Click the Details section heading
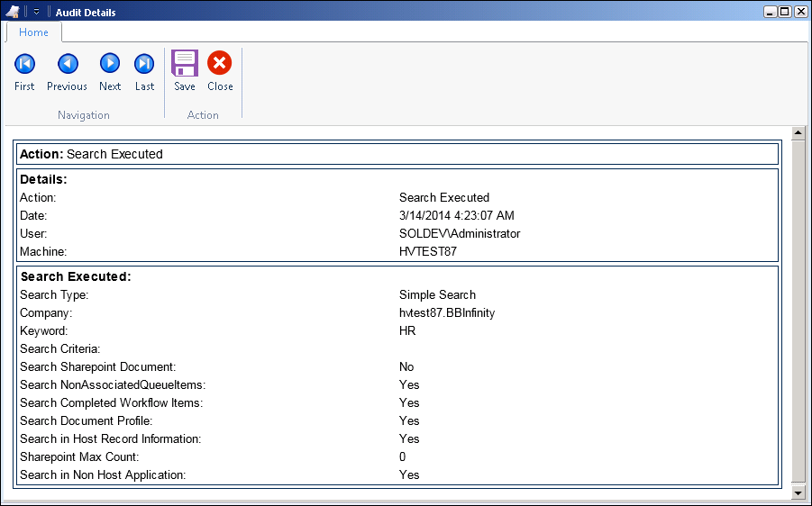The width and height of the screenshot is (812, 506). (x=43, y=179)
